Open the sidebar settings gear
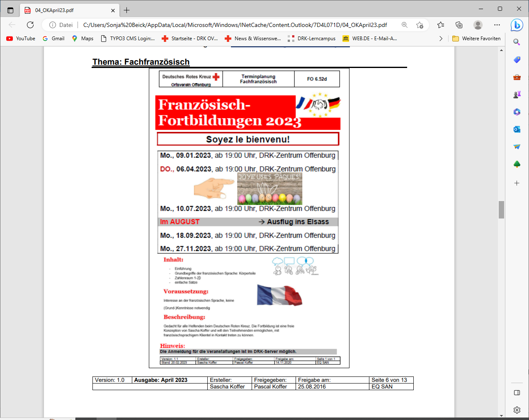529x420 pixels. [517, 410]
